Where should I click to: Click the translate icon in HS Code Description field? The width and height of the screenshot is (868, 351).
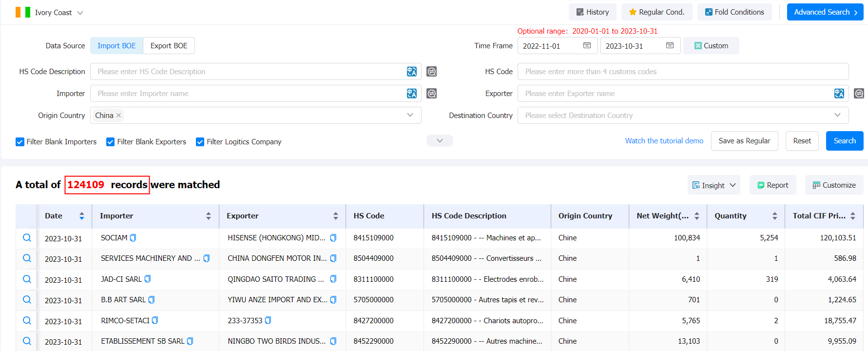(x=412, y=72)
